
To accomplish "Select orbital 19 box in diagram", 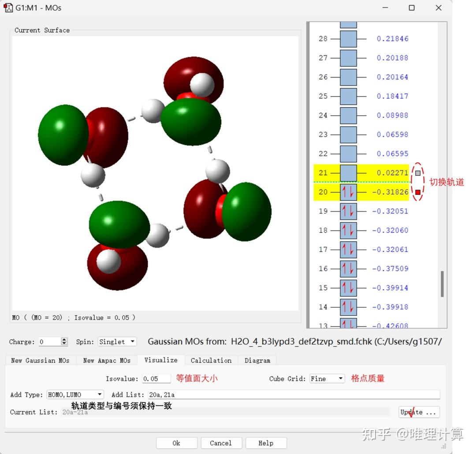I will [x=348, y=211].
